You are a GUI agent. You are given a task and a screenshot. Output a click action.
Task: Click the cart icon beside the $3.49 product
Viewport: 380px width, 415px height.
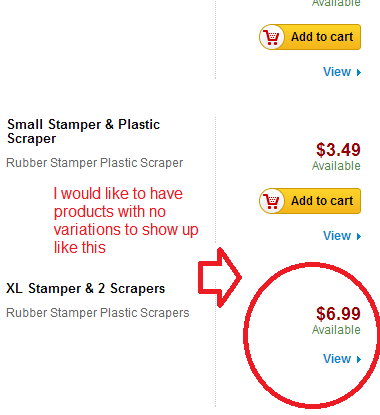click(x=272, y=201)
